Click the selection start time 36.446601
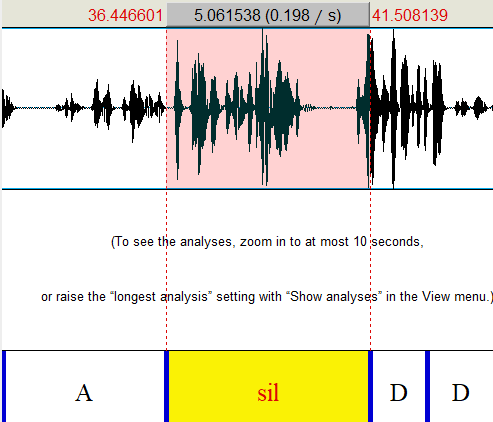 (x=125, y=16)
